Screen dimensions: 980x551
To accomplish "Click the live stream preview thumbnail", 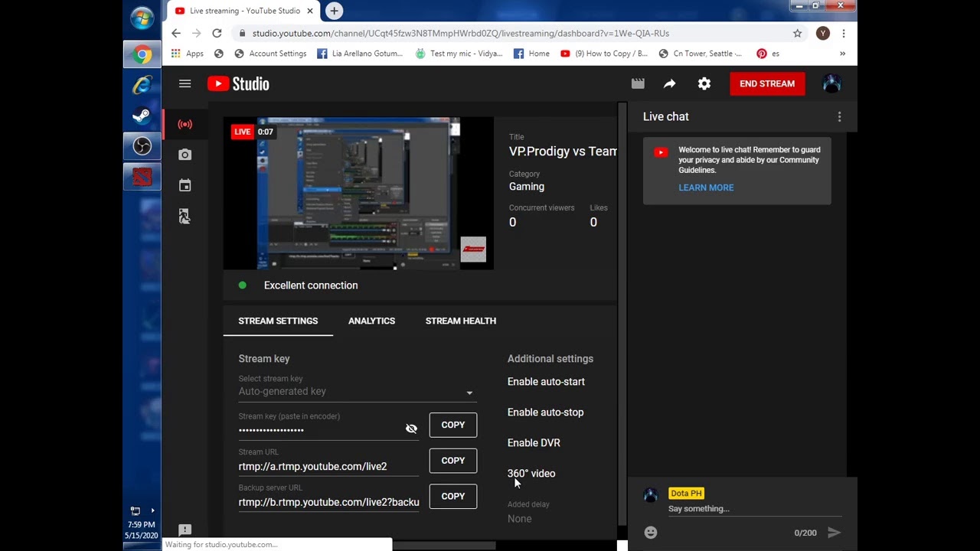I will 358,194.
